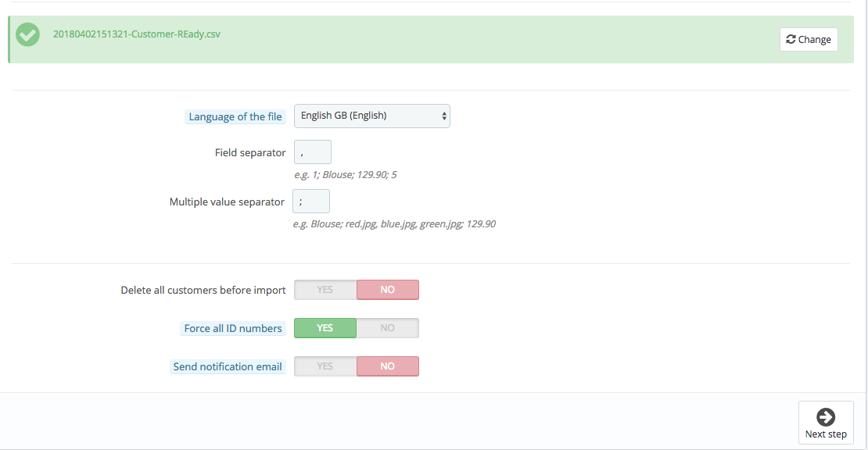Click the uploaded Customer-REady.csv filename
This screenshot has height=450, width=868.
(137, 34)
